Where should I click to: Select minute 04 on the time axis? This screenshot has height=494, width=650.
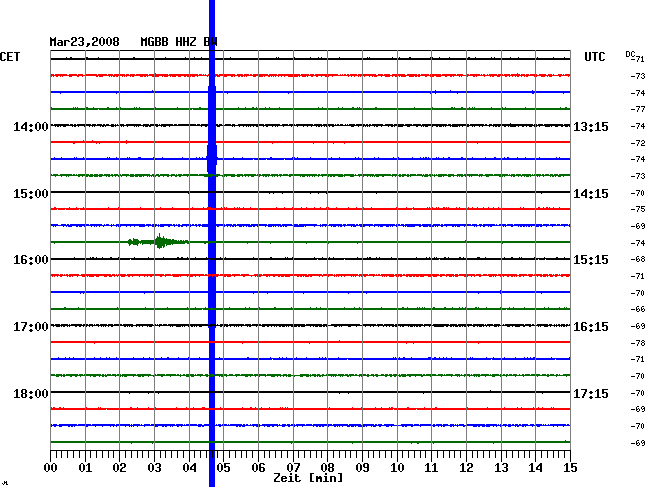pyautogui.click(x=189, y=468)
